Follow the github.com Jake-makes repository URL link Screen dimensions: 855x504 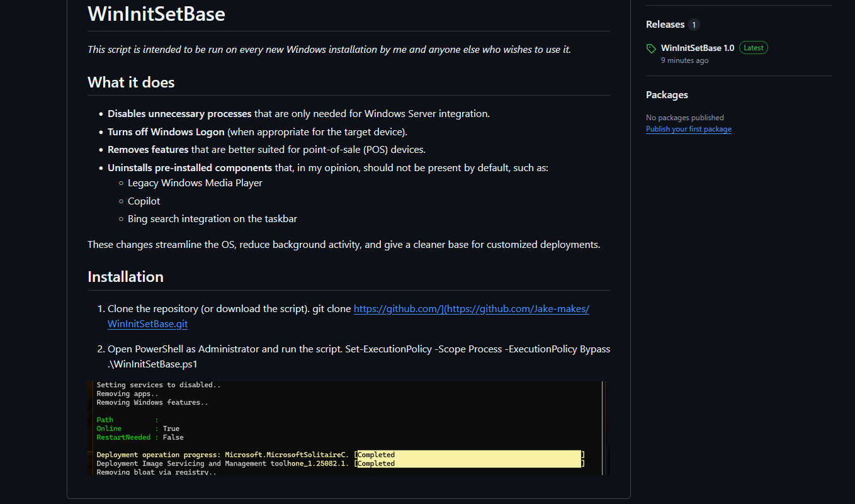click(x=471, y=309)
